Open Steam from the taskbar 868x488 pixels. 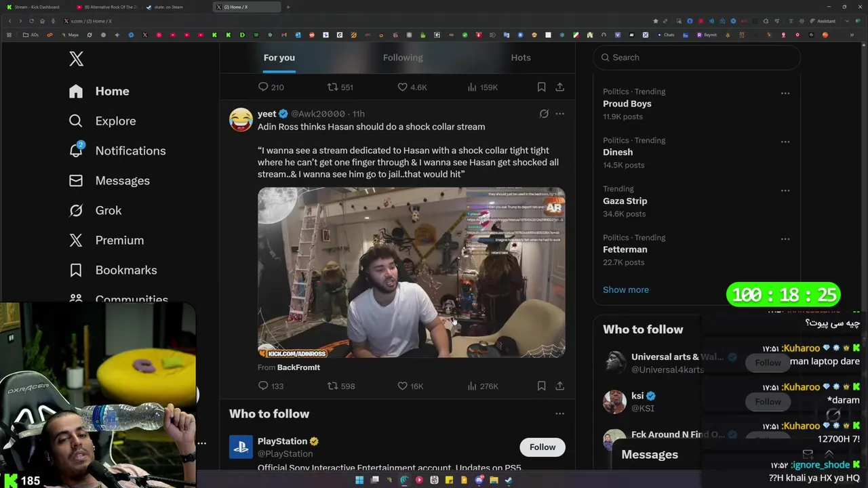point(509,481)
